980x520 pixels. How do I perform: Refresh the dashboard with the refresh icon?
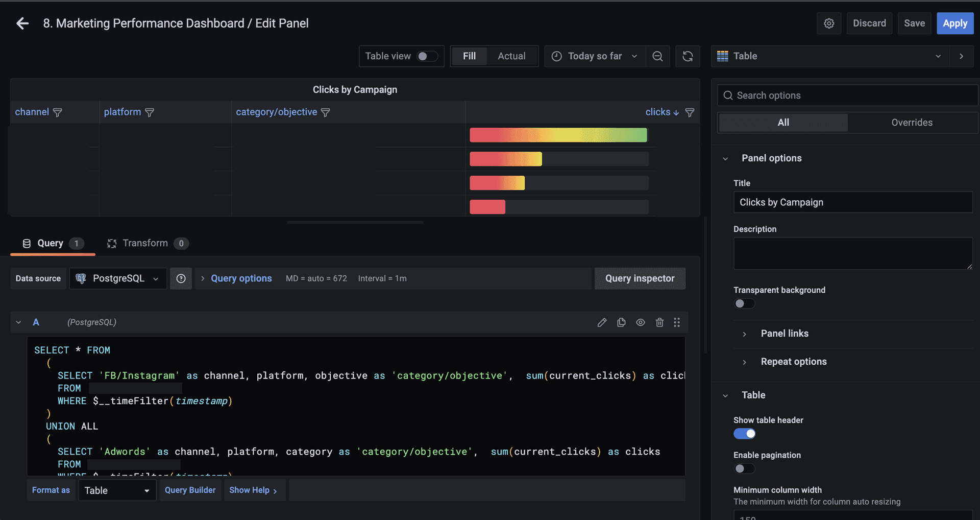tap(688, 56)
